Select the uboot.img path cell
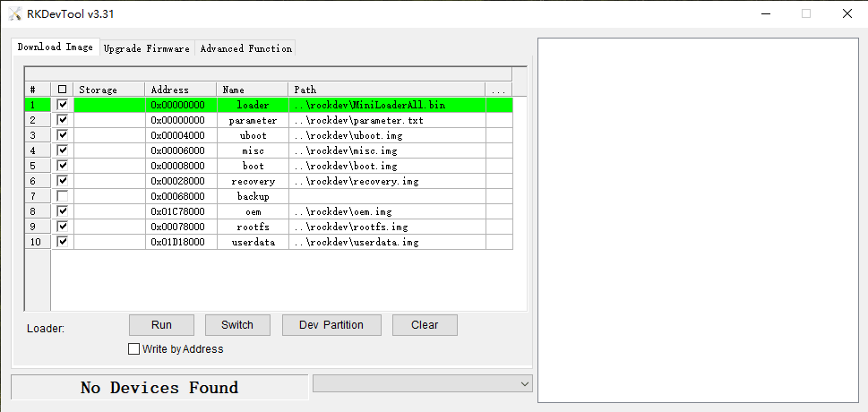 [x=387, y=135]
